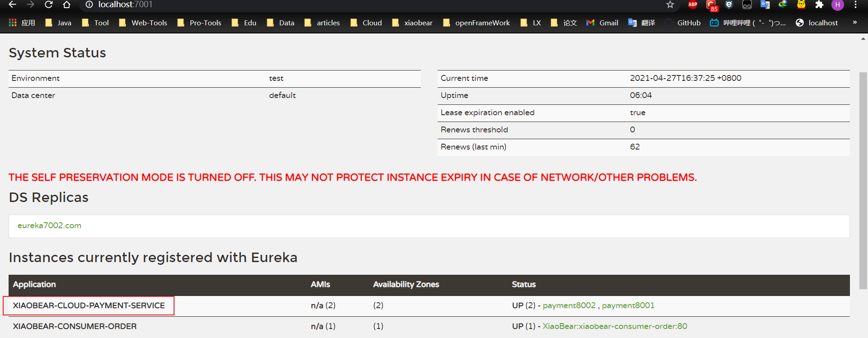Open the payment8001 instance link
The height and width of the screenshot is (338, 868).
coord(628,305)
